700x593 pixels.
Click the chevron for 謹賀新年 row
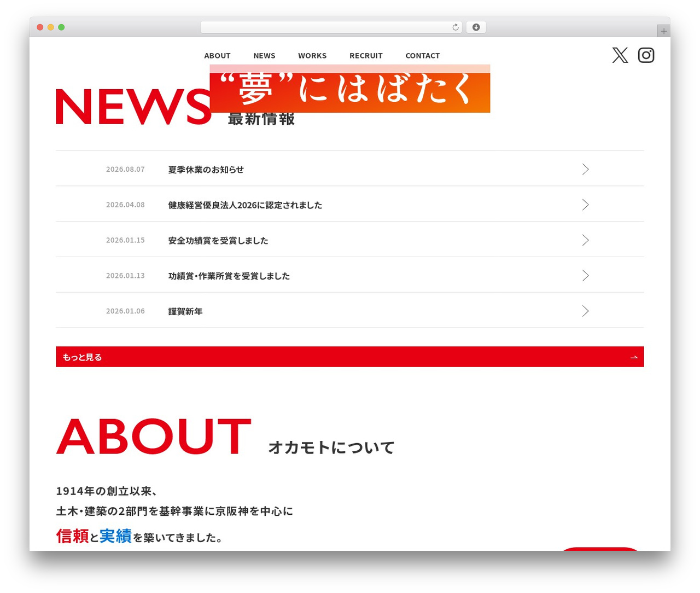(585, 311)
